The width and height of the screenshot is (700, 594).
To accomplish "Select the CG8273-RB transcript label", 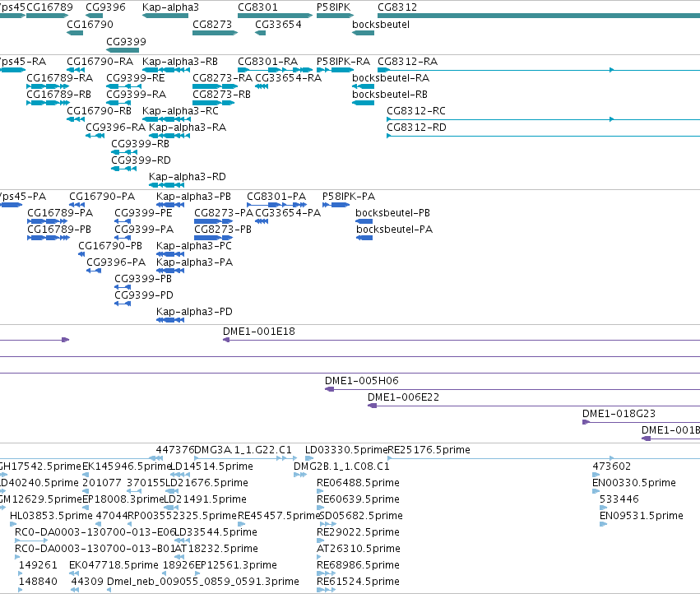I will pos(221,95).
